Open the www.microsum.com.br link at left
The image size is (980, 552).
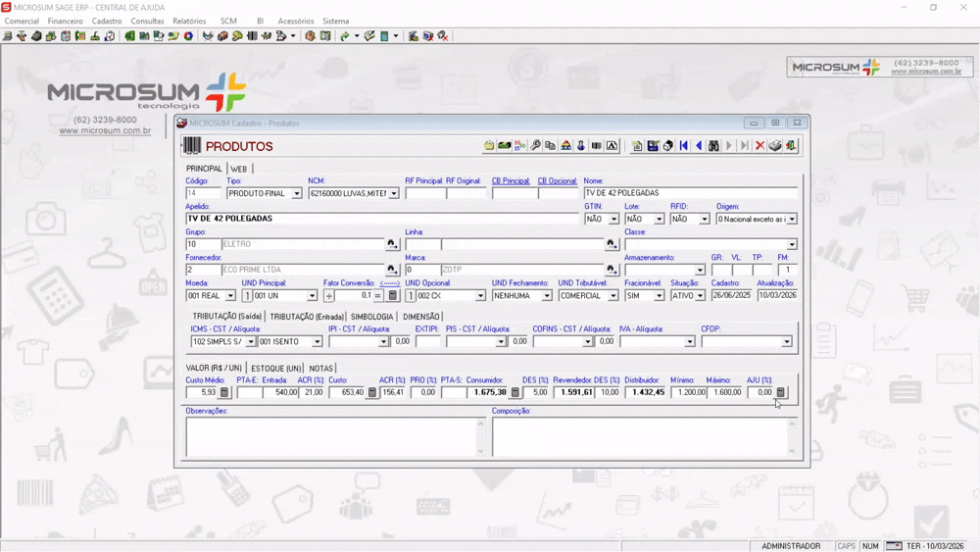[x=105, y=130]
